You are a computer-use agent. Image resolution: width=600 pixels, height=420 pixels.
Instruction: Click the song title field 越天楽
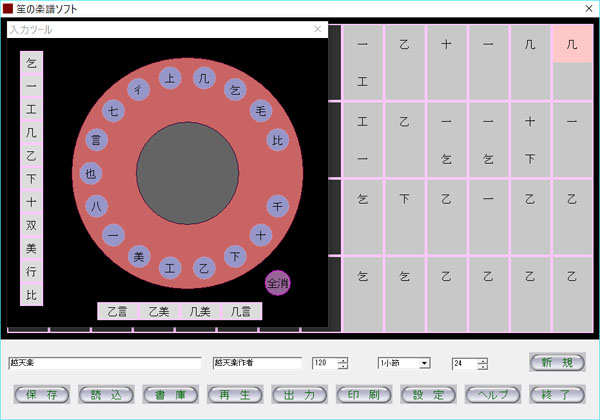click(106, 363)
